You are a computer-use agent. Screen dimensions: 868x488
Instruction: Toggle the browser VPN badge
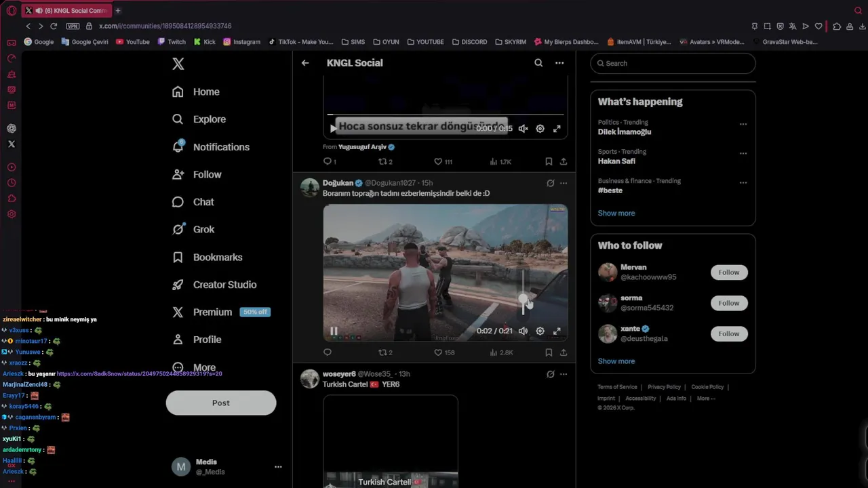click(x=73, y=26)
